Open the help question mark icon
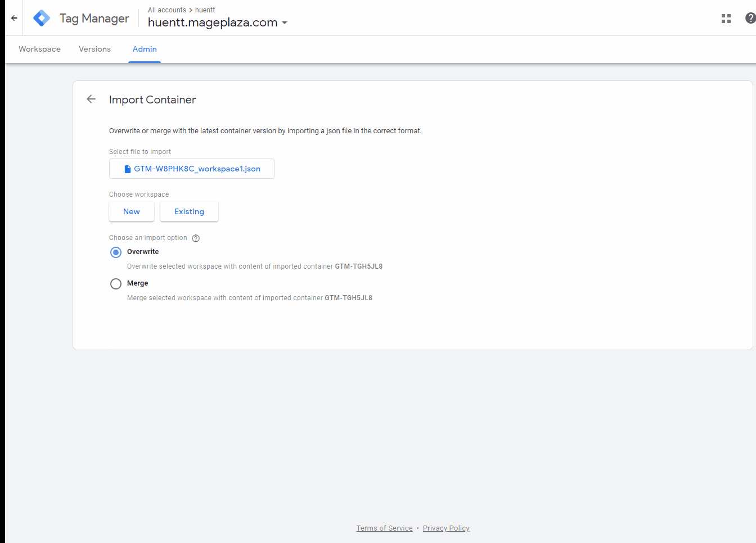The height and width of the screenshot is (543, 756). pyautogui.click(x=750, y=18)
